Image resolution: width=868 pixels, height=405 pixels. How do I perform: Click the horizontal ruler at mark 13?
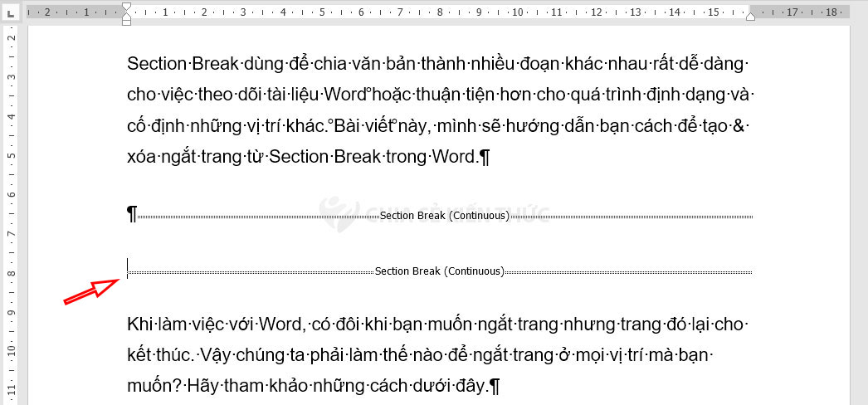pyautogui.click(x=636, y=12)
